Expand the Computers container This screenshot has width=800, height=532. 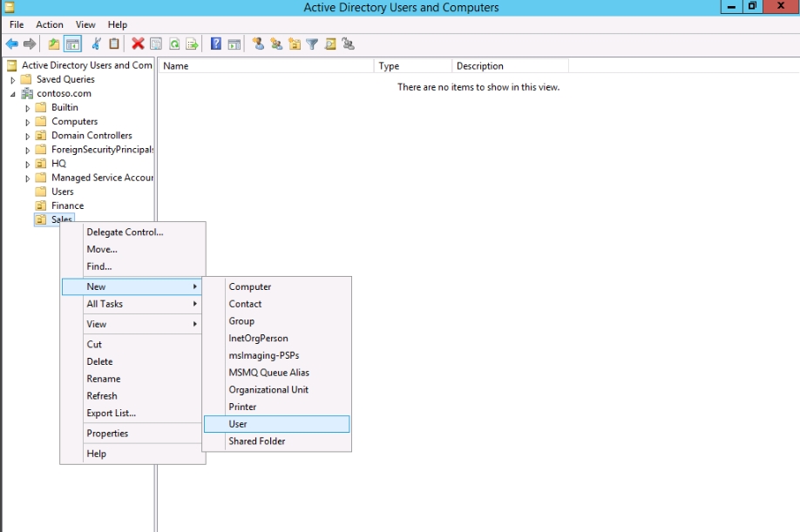click(28, 122)
